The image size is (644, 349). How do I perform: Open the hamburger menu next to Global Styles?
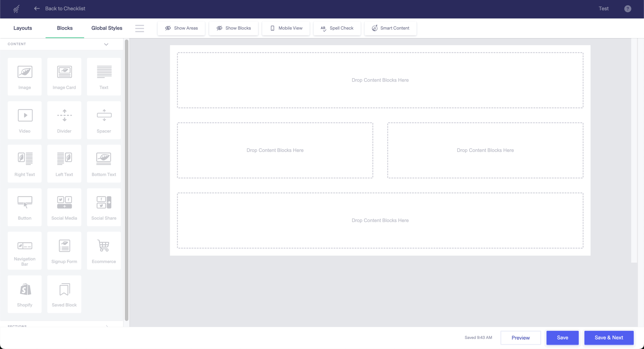tap(140, 28)
